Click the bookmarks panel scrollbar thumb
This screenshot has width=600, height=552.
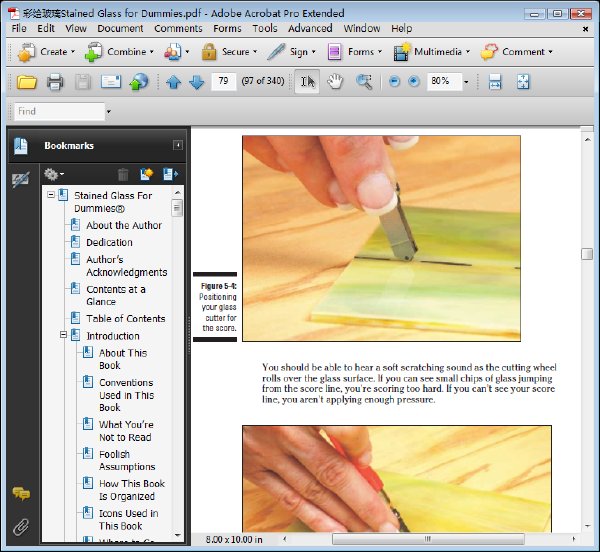[x=177, y=208]
